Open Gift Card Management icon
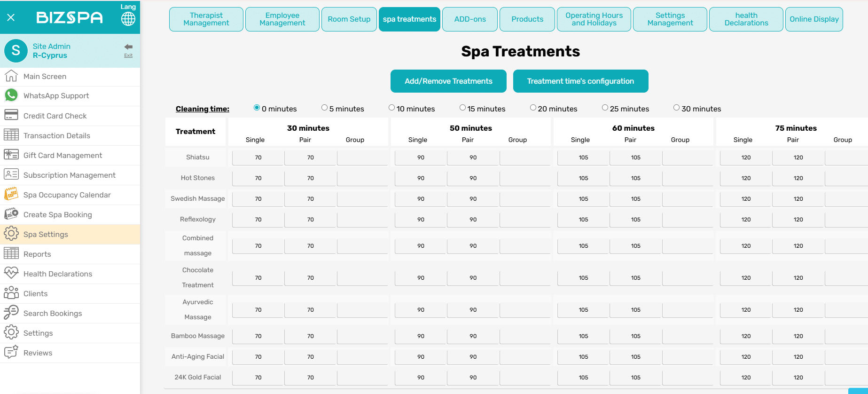The height and width of the screenshot is (394, 868). 11,155
